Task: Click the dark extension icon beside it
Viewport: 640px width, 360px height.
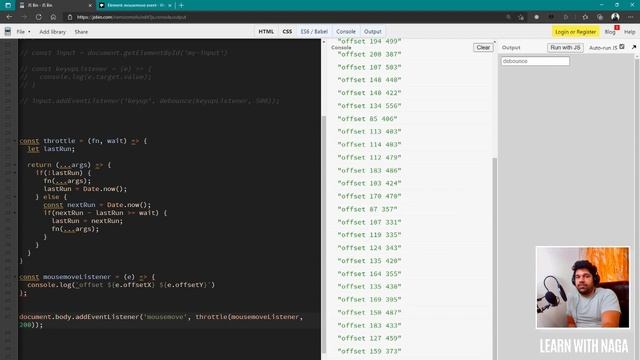Action: point(551,17)
